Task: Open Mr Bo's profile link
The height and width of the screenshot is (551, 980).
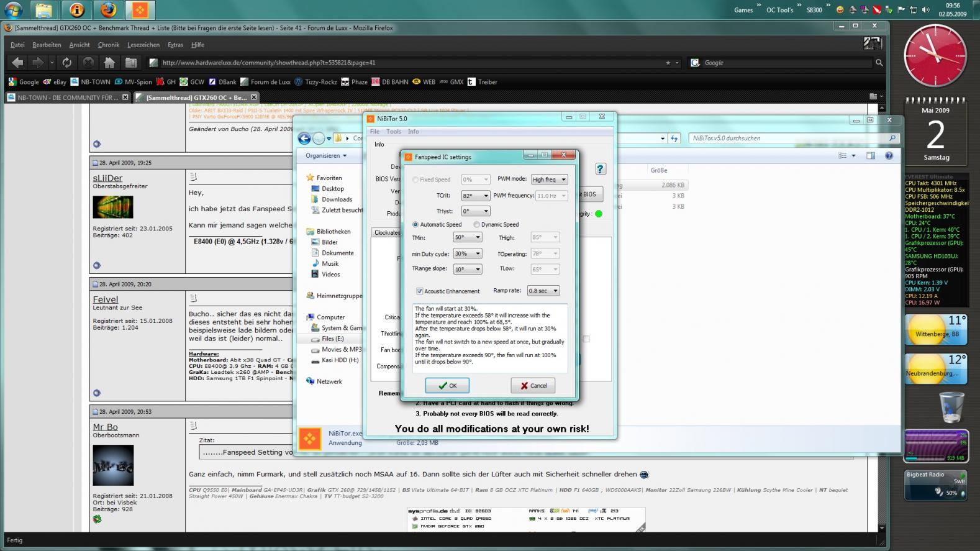Action: (x=105, y=427)
